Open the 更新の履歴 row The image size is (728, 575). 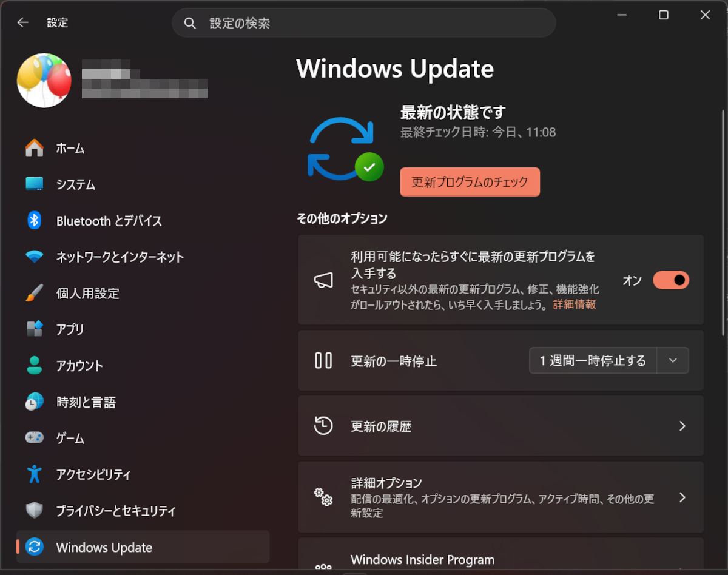coord(500,426)
